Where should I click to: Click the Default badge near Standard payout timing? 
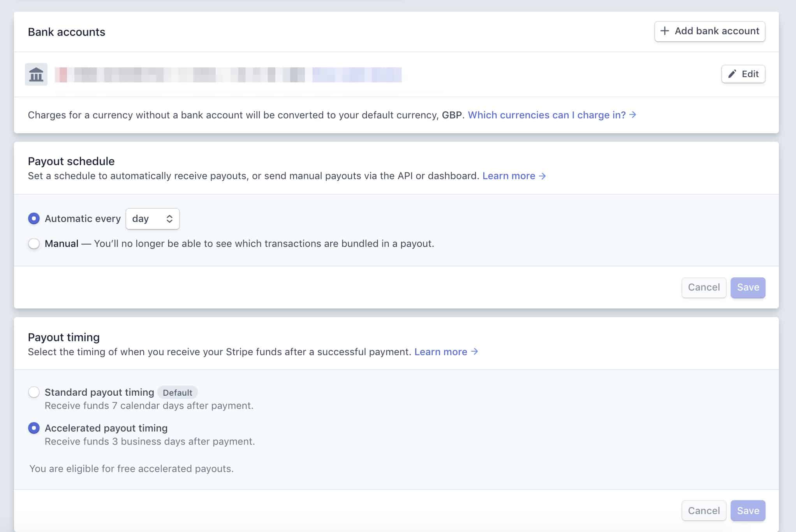pos(178,392)
